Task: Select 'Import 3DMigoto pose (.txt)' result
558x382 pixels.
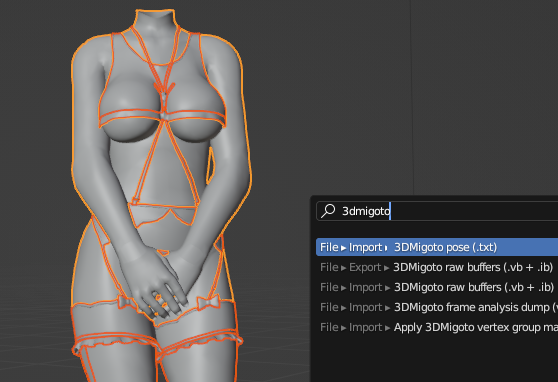Action: (437, 247)
